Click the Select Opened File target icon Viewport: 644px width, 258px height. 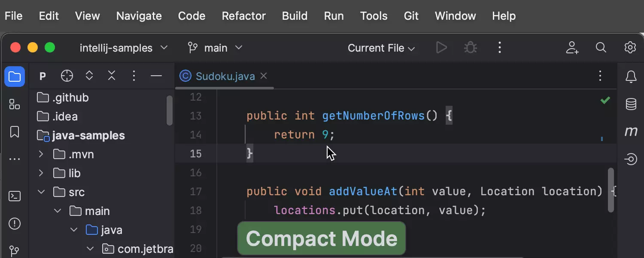(67, 77)
